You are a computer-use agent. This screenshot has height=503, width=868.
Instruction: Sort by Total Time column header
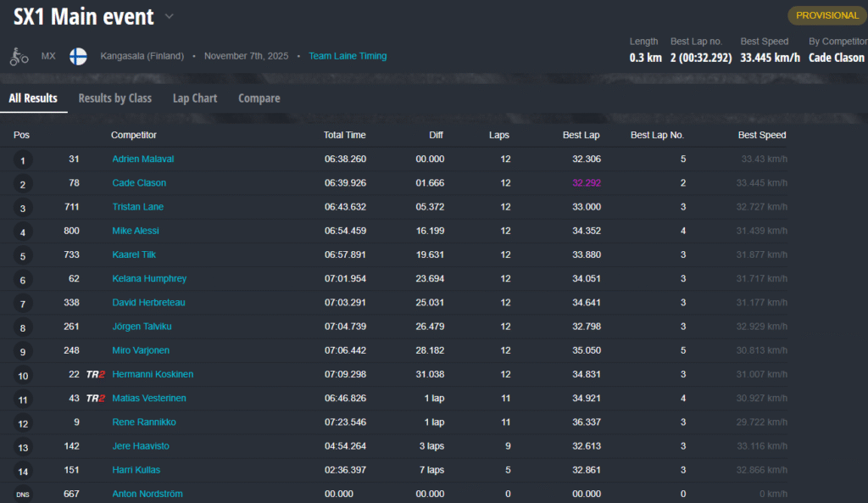click(x=344, y=135)
